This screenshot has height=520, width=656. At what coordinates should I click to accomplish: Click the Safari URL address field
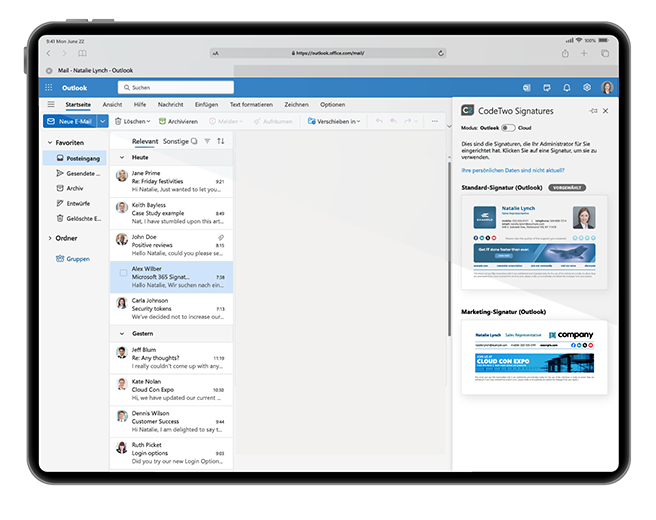click(328, 53)
